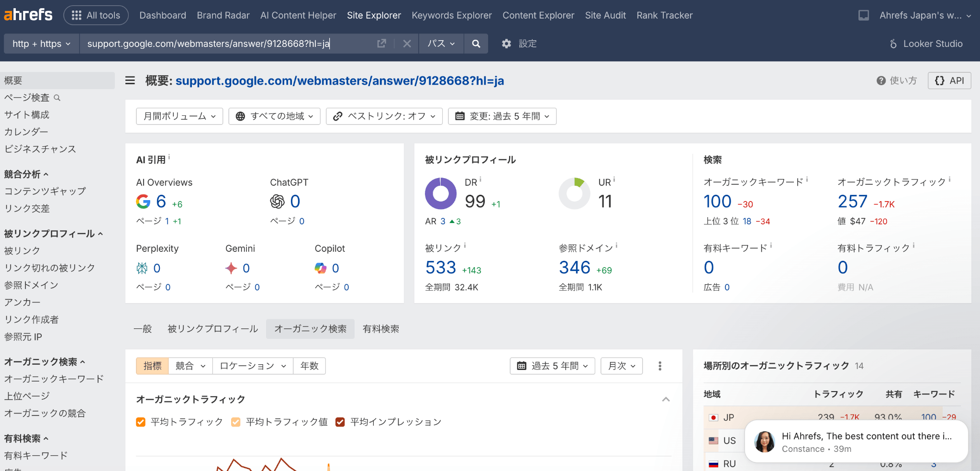This screenshot has height=471, width=980.
Task: Open 設定 with the gear icon
Action: [518, 44]
